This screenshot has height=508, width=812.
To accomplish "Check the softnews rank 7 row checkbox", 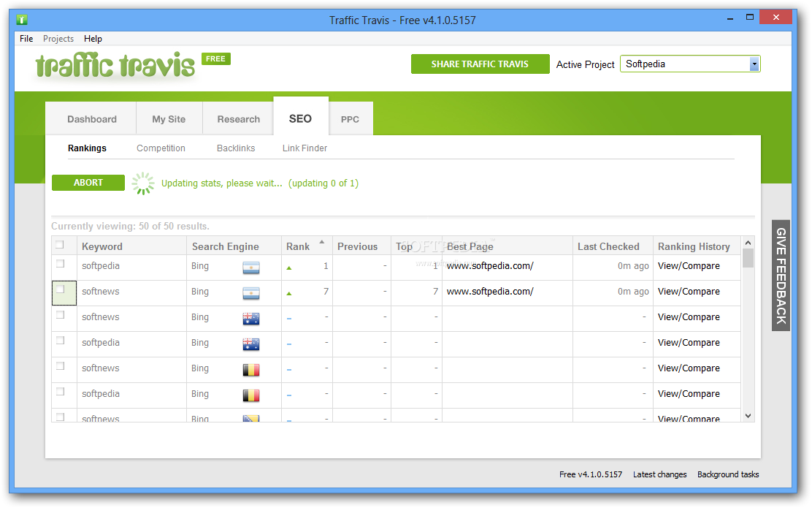I will coord(61,289).
